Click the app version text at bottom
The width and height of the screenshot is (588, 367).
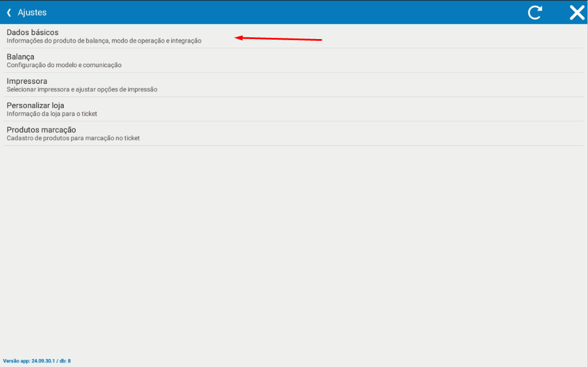37,361
